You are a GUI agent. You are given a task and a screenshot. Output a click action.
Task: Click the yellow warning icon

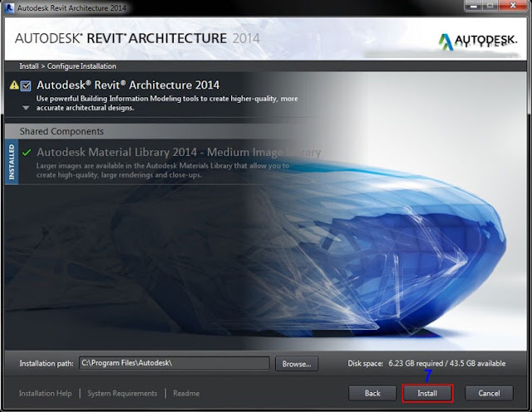point(14,85)
